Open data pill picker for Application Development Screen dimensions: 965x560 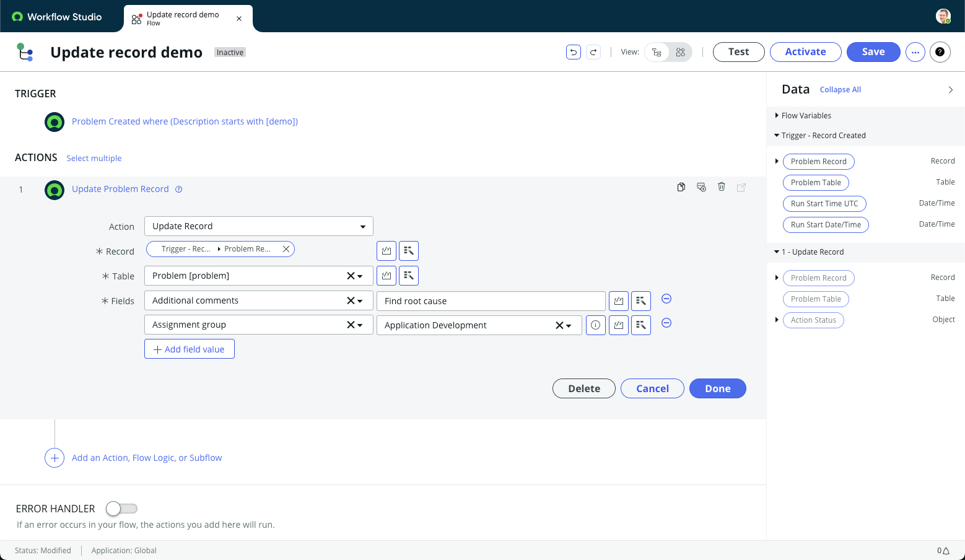tap(641, 325)
